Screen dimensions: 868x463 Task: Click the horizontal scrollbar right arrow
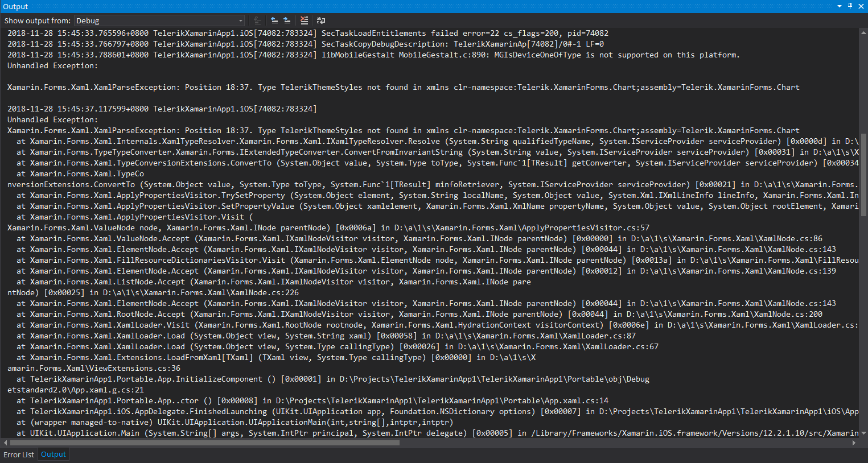point(854,443)
